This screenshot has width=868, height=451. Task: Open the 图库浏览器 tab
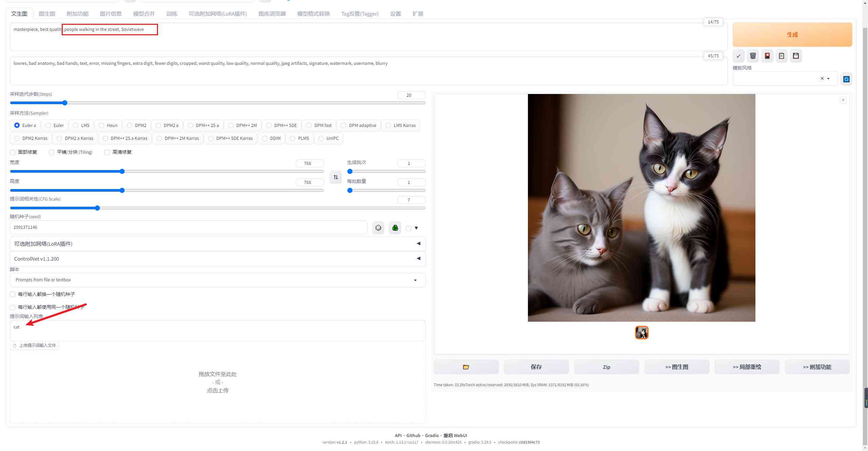[x=272, y=14]
